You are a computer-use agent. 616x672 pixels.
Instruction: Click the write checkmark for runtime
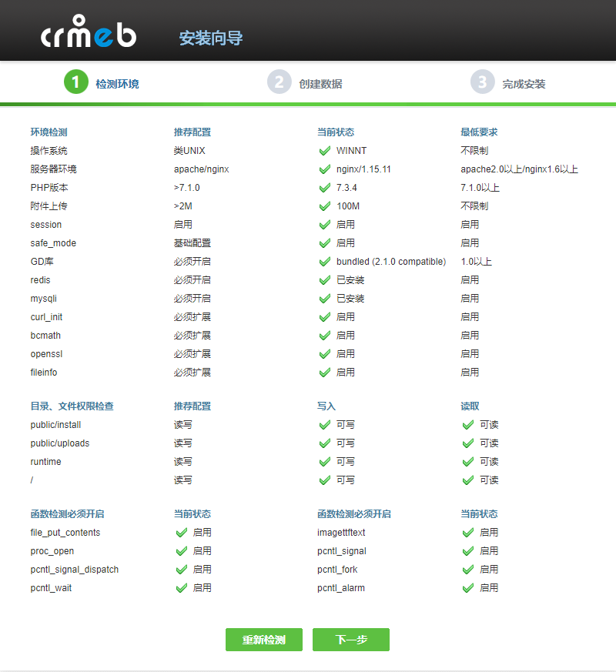325,462
